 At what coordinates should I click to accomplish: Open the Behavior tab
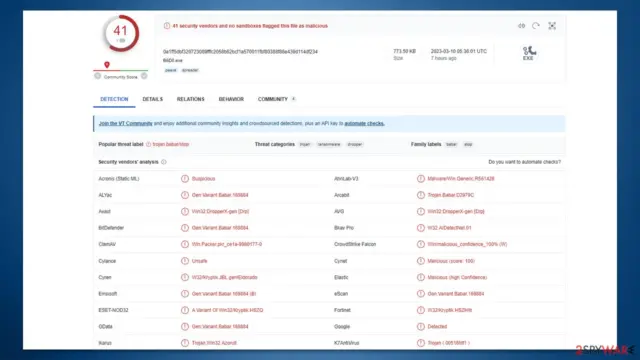[x=231, y=99]
